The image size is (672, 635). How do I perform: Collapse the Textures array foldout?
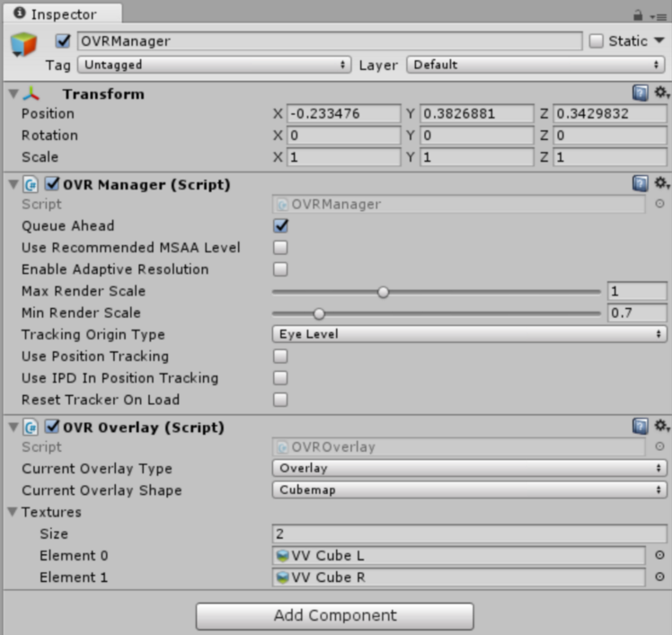13,512
